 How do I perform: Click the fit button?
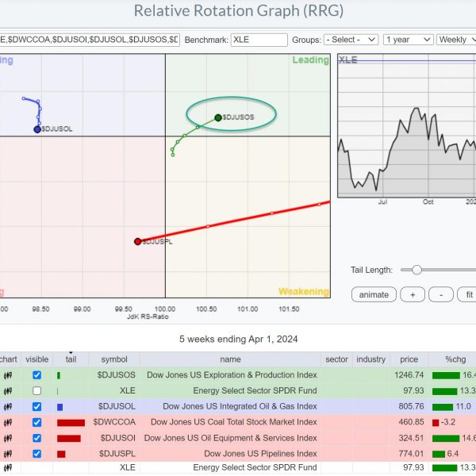tap(468, 295)
